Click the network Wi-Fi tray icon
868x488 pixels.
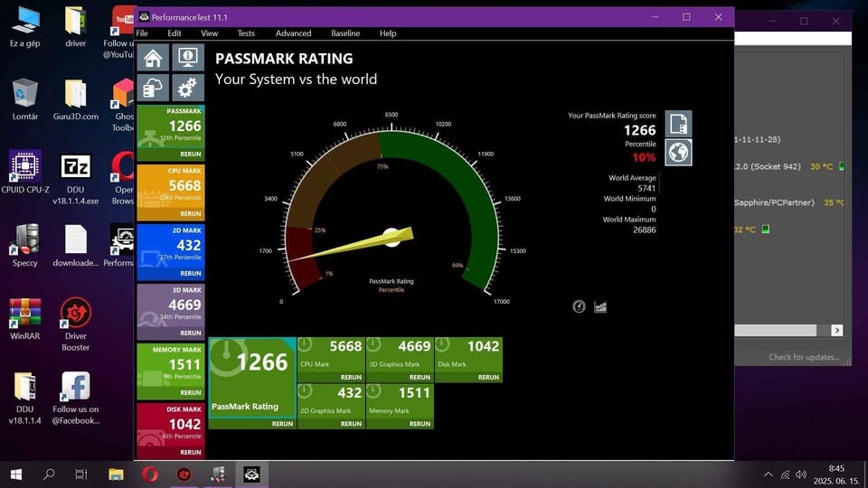pos(785,474)
